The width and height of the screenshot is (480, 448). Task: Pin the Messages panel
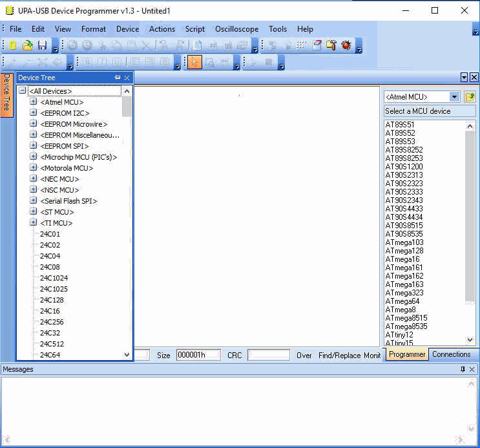tap(463, 369)
